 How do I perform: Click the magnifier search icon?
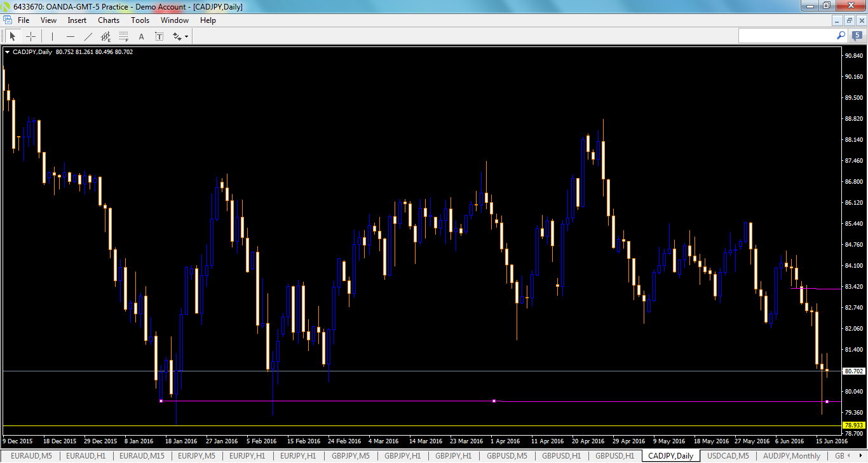point(840,36)
